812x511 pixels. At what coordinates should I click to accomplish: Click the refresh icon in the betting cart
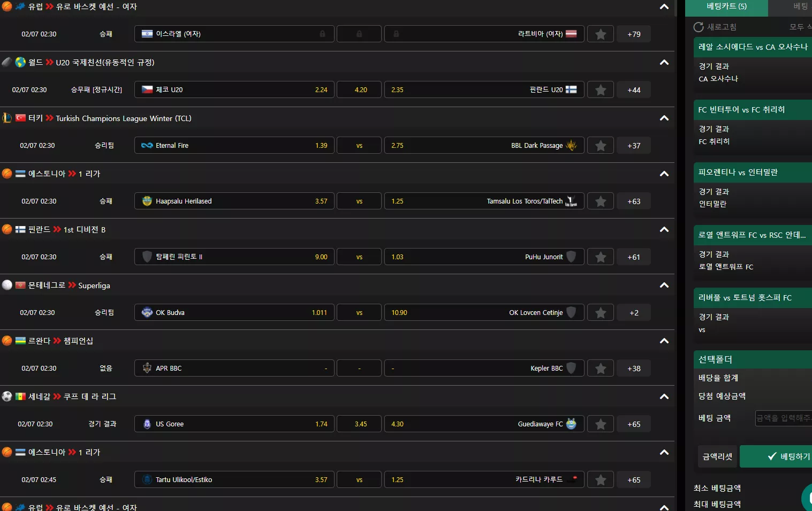pyautogui.click(x=699, y=27)
